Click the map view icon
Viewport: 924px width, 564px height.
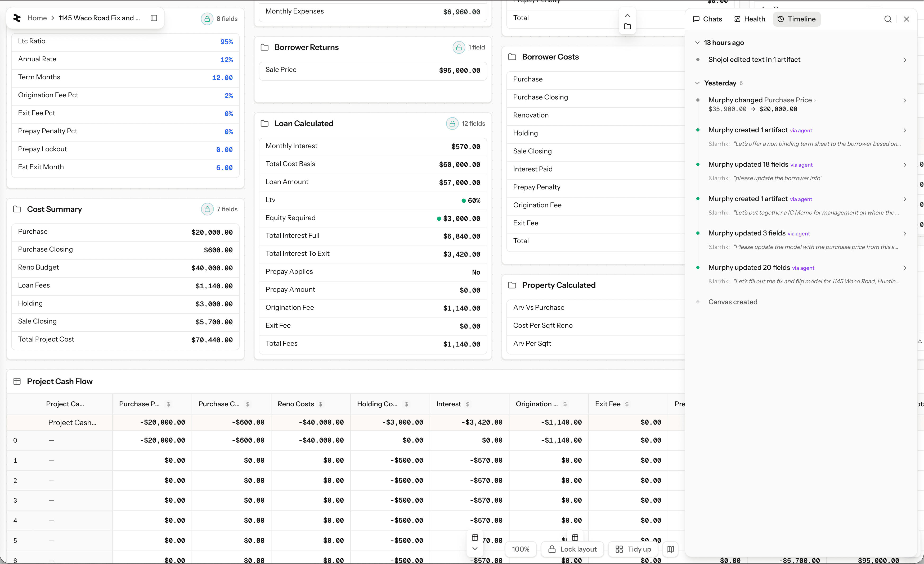pos(671,549)
